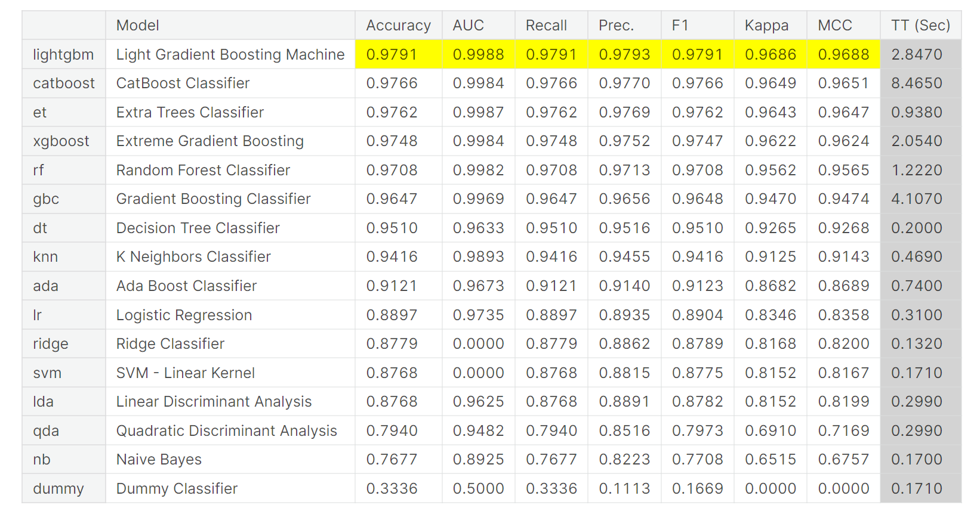The height and width of the screenshot is (511, 980).
Task: Click the dummy row index label
Action: (58, 489)
